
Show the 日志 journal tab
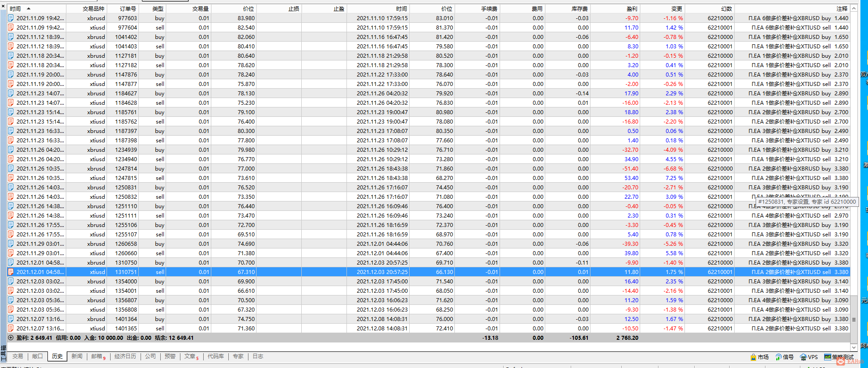tap(258, 356)
